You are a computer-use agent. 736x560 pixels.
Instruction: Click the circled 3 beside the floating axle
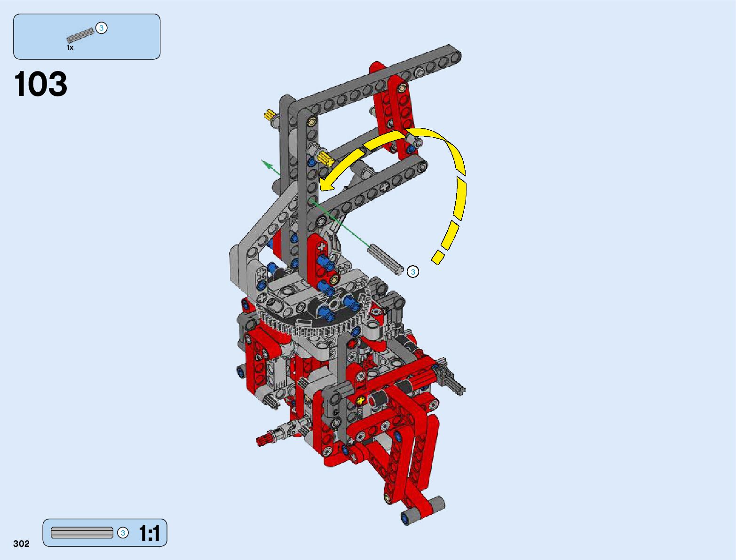point(413,272)
